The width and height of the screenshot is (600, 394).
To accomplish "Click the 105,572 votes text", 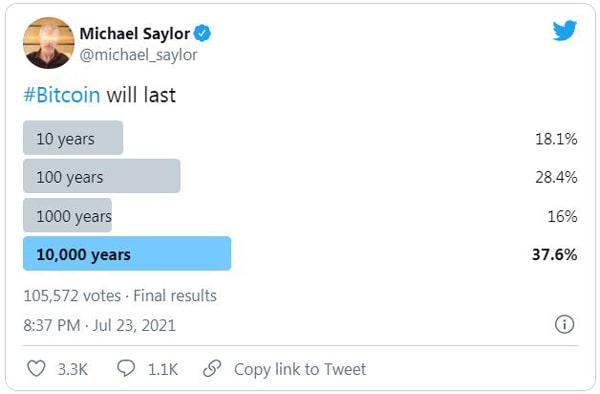I will coord(72,296).
